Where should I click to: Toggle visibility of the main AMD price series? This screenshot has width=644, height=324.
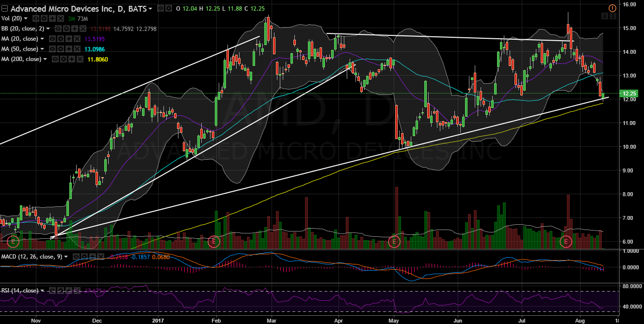point(161,9)
